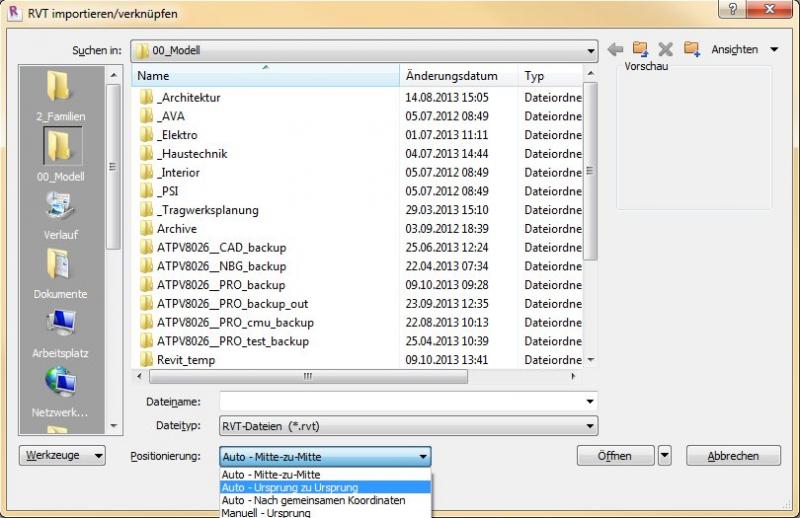Click the horizontal scrollbar in file list
This screenshot has height=518, width=800.
306,377
